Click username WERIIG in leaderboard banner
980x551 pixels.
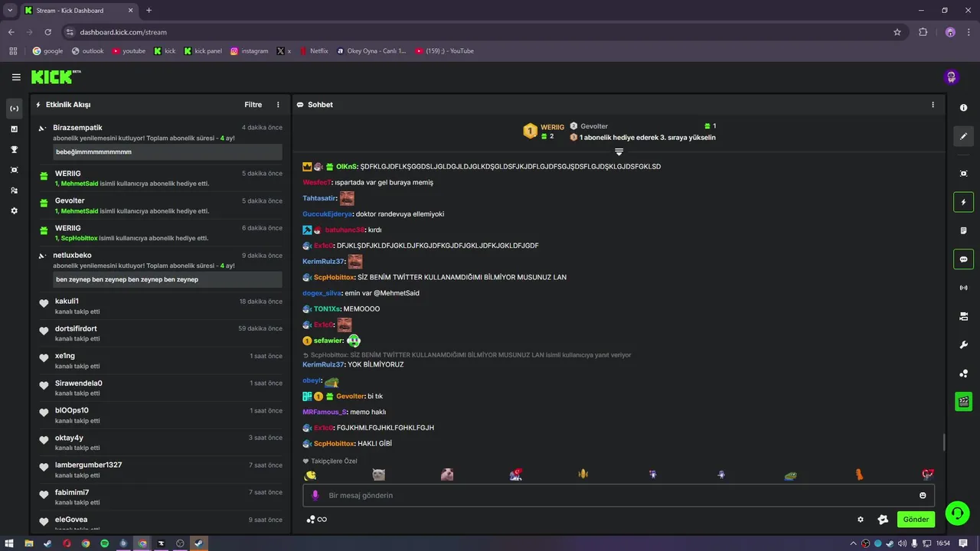click(x=552, y=127)
